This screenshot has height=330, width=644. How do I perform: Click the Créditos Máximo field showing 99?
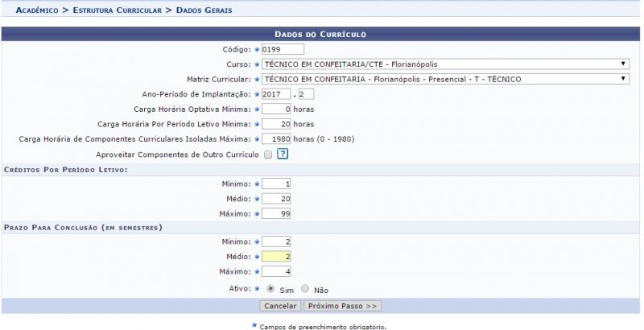coord(276,213)
